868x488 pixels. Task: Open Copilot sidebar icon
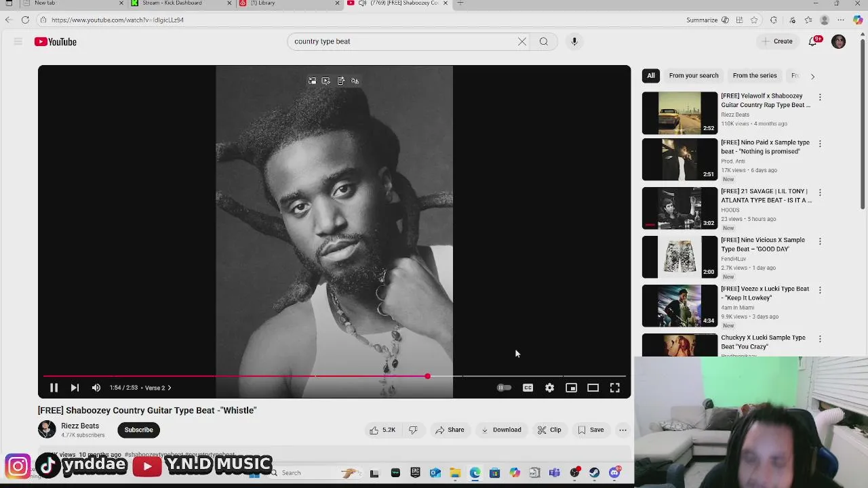coord(858,20)
